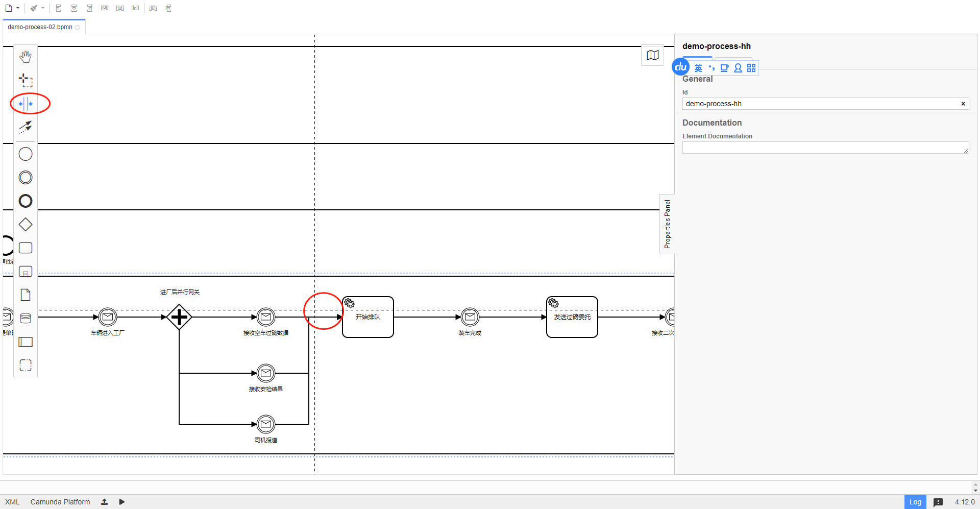Activate the global connect tool

pyautogui.click(x=26, y=127)
